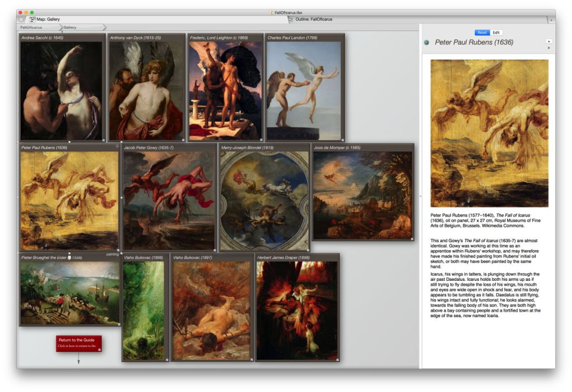Click the Rubens painting image in text pane
The image size is (572, 392).
pyautogui.click(x=489, y=133)
